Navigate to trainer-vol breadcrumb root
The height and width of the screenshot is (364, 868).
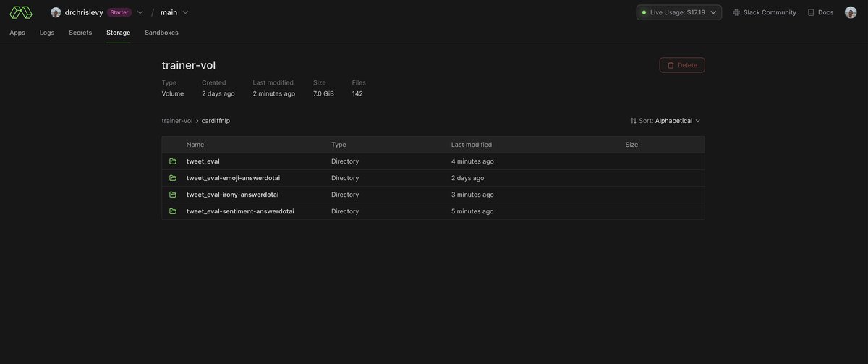coord(176,121)
